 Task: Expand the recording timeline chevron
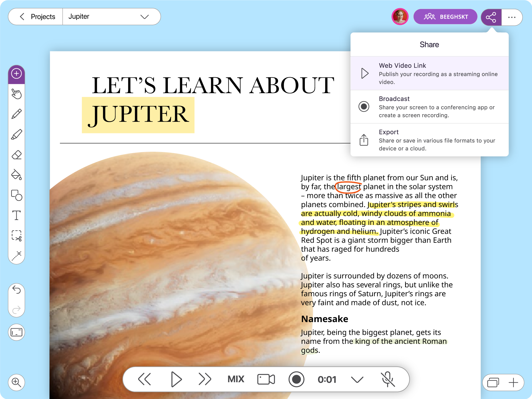(x=357, y=379)
